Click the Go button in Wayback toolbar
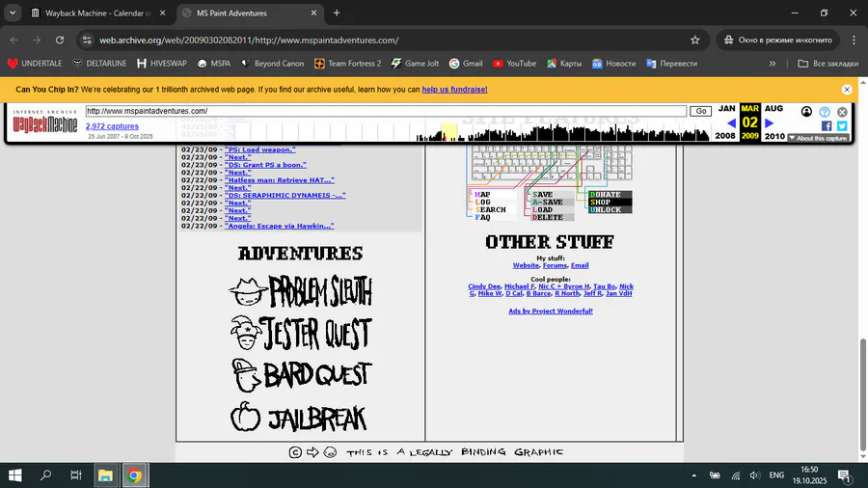The image size is (868, 488). [700, 111]
